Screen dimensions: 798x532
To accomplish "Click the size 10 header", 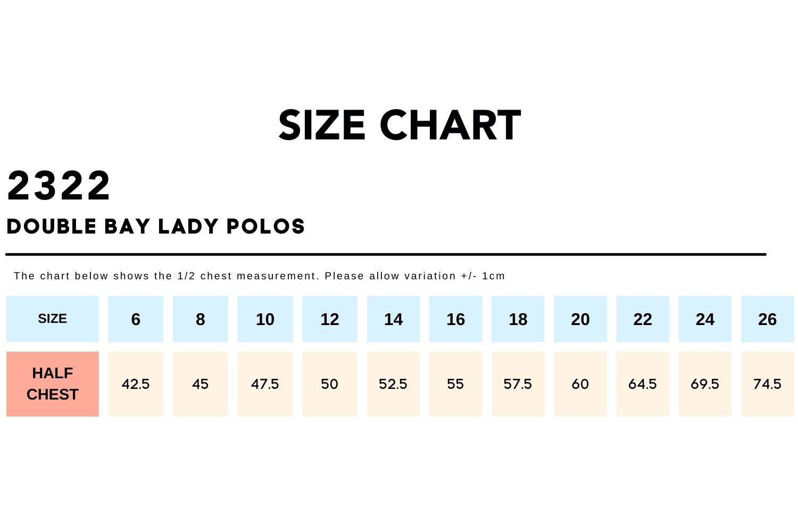I will pos(265,319).
